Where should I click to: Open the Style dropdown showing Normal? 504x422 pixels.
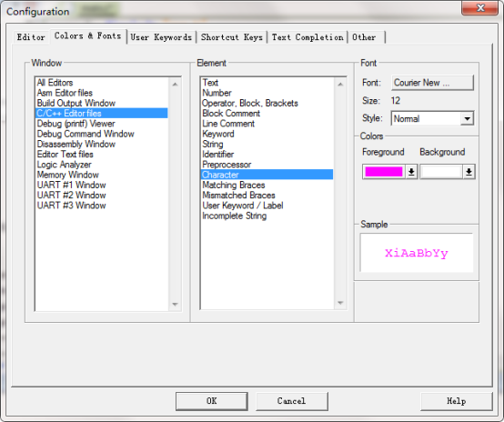click(432, 118)
